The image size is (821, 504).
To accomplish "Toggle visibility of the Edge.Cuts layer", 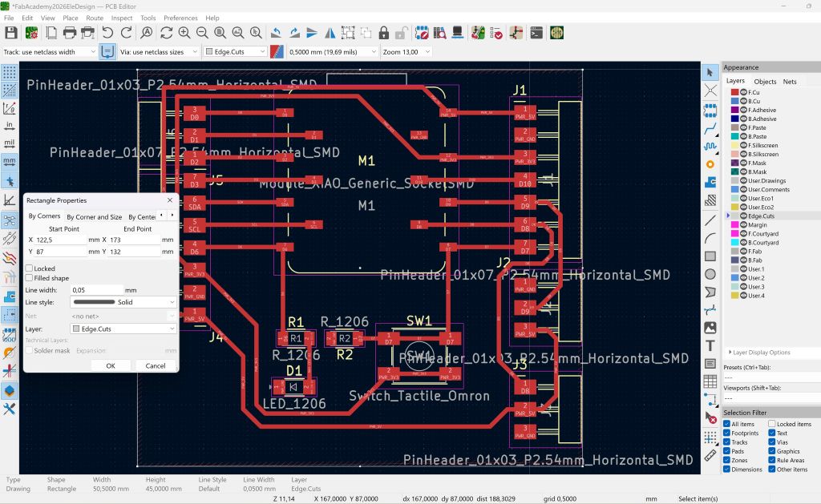I will point(743,216).
